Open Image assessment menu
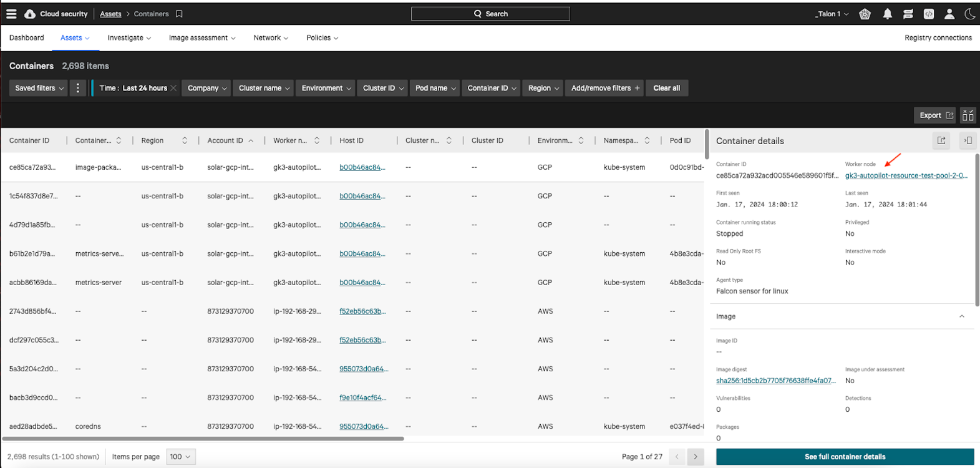 tap(202, 38)
